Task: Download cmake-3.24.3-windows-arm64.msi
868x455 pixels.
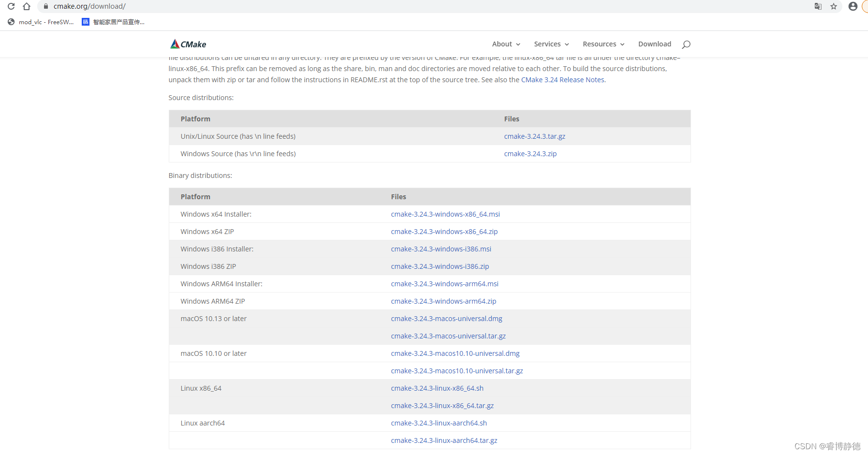Action: (x=445, y=284)
